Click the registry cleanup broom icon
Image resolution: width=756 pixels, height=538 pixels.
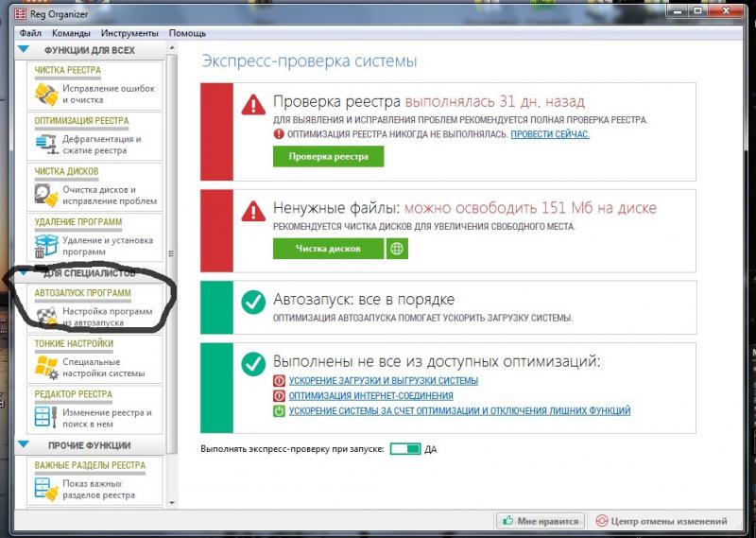click(46, 95)
